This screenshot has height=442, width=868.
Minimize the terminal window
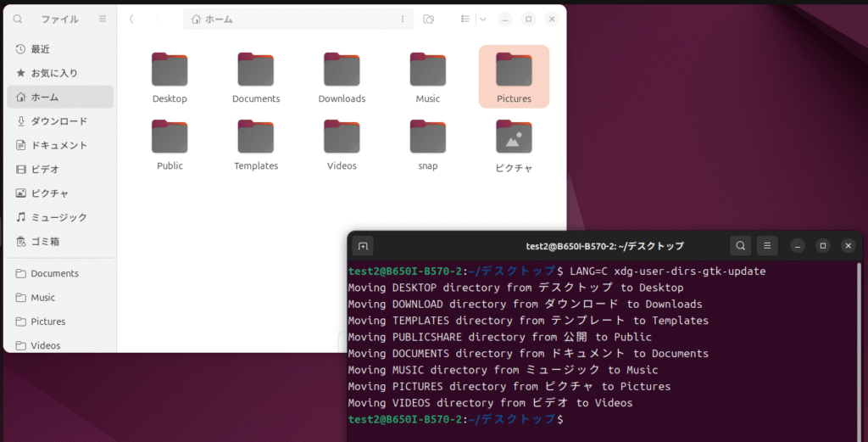point(797,246)
